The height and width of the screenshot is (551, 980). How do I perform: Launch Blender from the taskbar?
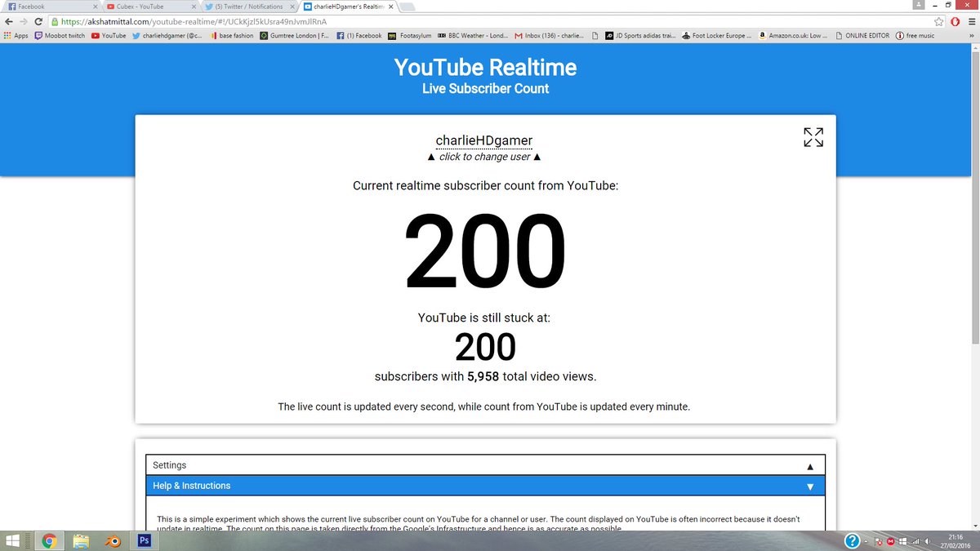point(114,540)
